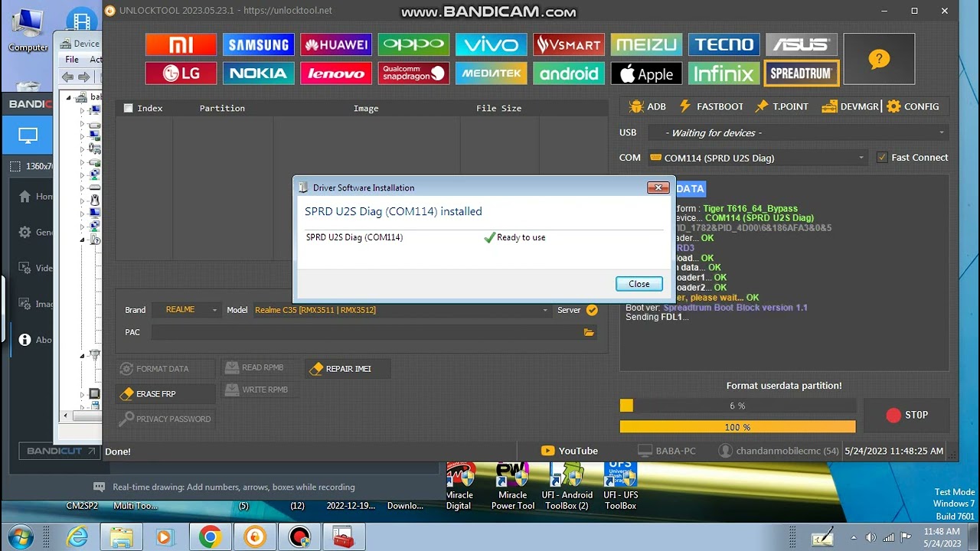Open the Android tile
The width and height of the screenshot is (980, 551).
point(569,73)
